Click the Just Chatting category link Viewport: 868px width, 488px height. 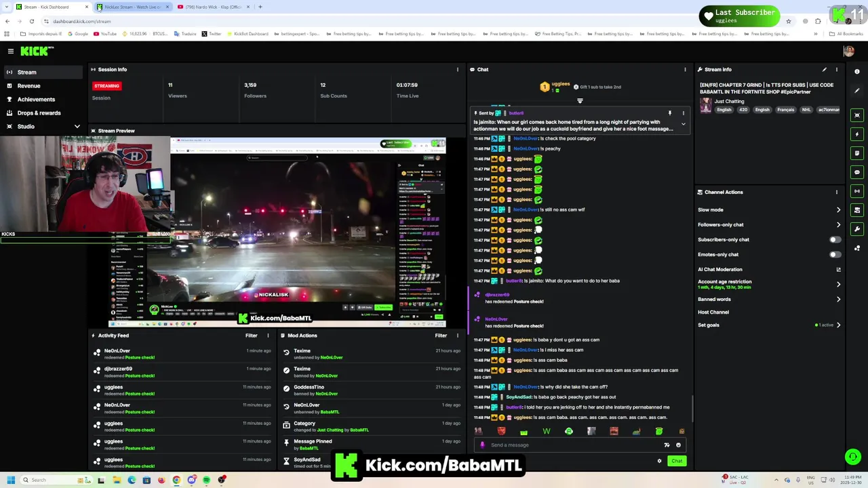[x=730, y=102]
